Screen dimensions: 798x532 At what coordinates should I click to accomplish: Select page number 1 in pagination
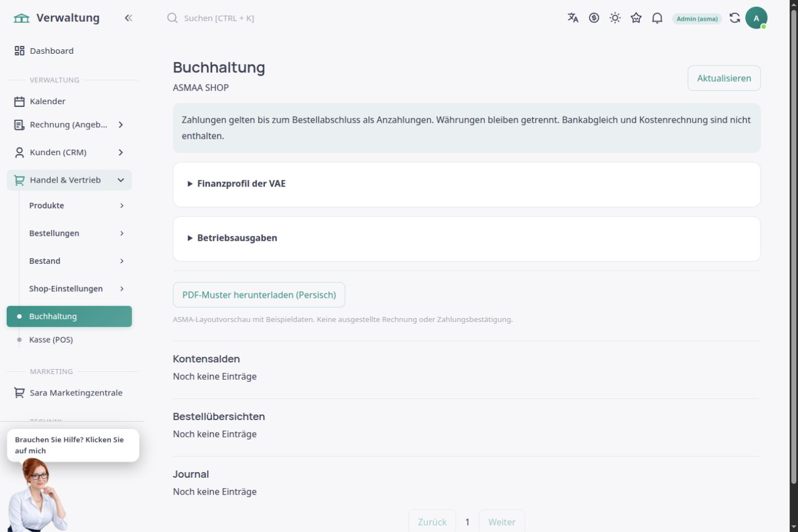coord(467,522)
